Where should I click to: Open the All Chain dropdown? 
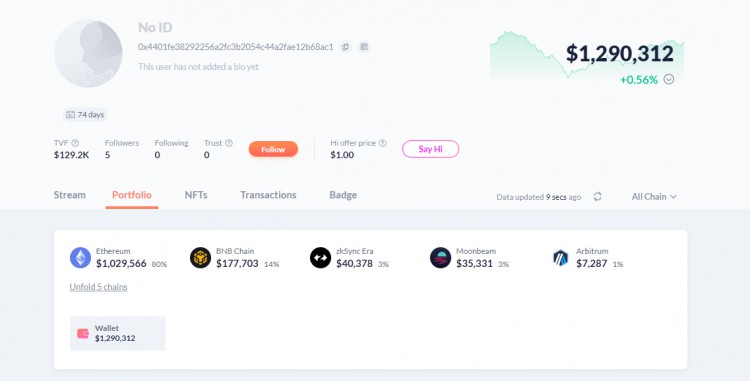pyautogui.click(x=654, y=196)
